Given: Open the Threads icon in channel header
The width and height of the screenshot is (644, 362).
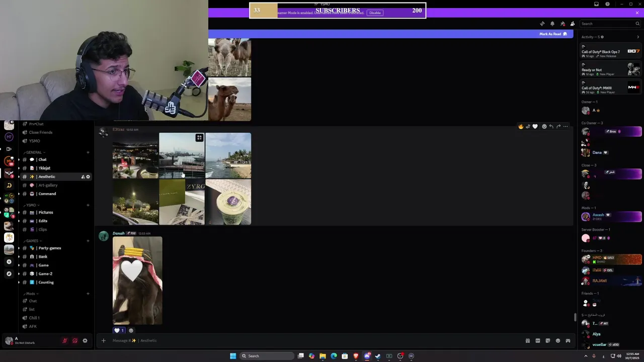Looking at the screenshot, I should coord(542,24).
